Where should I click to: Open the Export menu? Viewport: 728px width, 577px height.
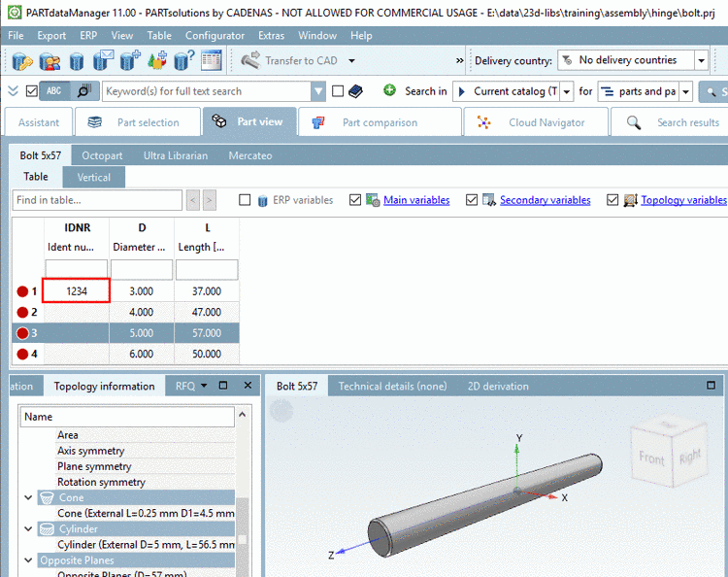51,35
